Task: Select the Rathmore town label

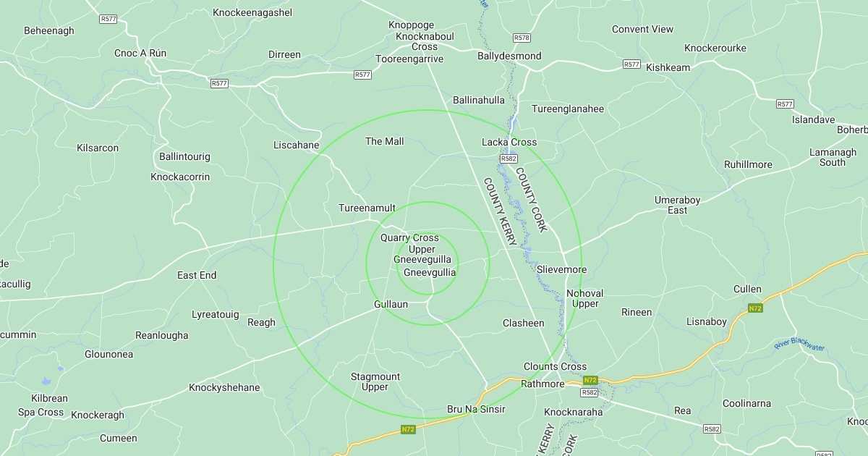Action: [x=542, y=384]
